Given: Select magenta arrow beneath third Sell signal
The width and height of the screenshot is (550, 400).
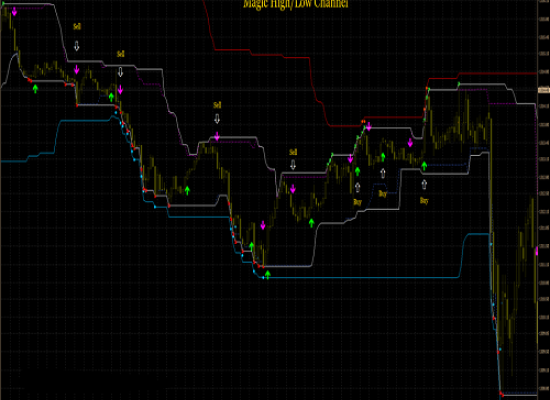Looking at the screenshot, I should [217, 137].
